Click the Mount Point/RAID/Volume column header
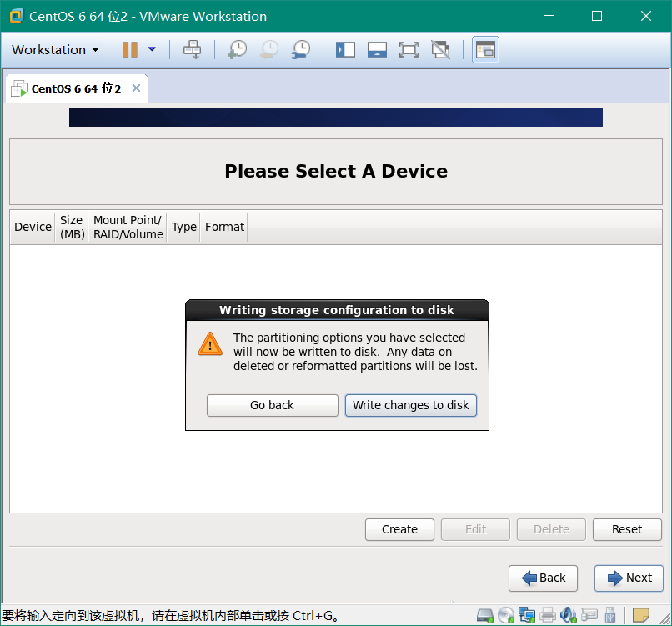The height and width of the screenshot is (626, 672). click(x=128, y=227)
